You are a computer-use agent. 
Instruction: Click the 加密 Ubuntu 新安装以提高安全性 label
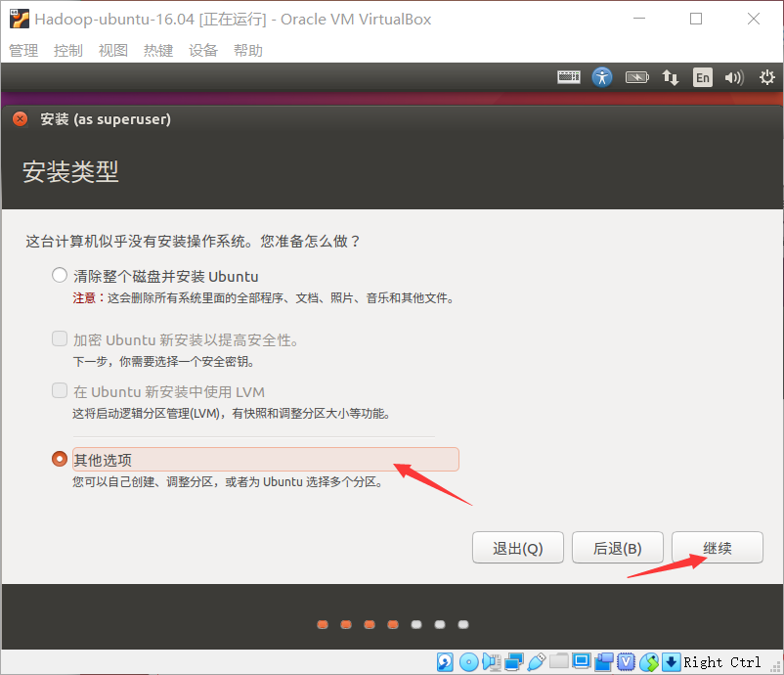point(186,340)
